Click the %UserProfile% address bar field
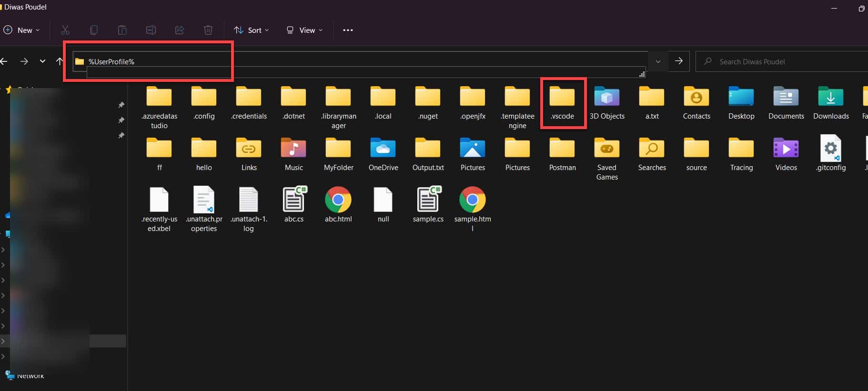 [x=360, y=61]
